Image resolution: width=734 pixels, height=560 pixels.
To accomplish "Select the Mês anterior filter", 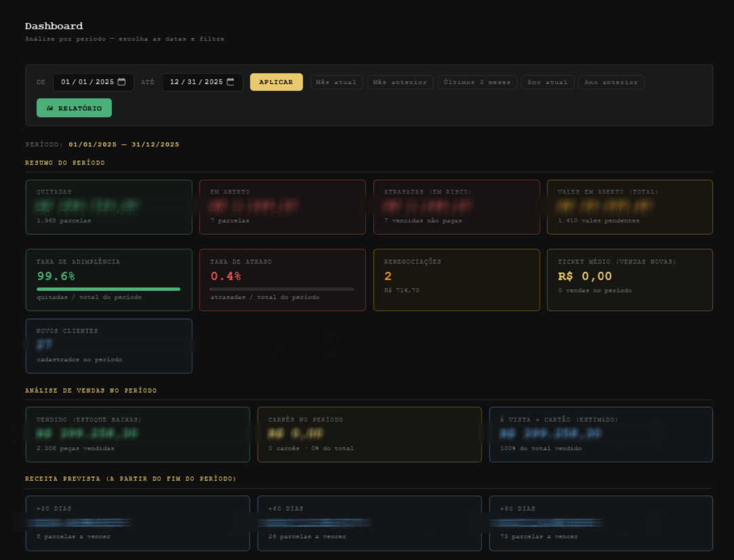I will [400, 82].
